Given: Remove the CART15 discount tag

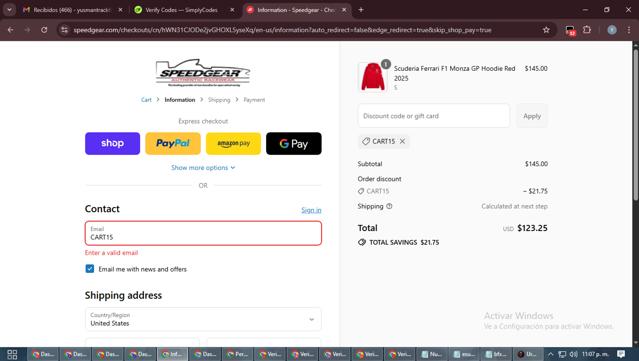Looking at the screenshot, I should [402, 141].
